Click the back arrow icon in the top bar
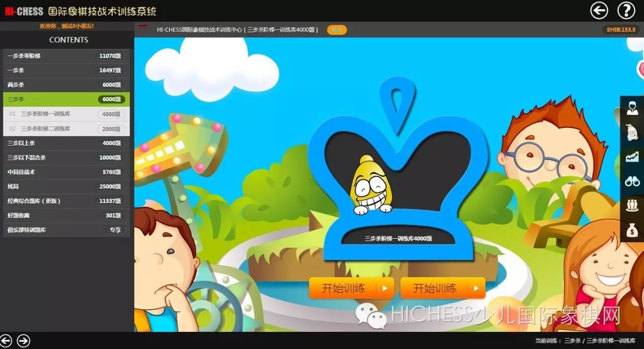Screen dimensions: 644x349 tap(599, 10)
